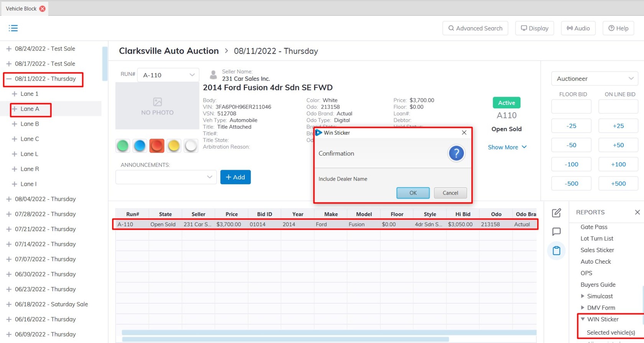The image size is (644, 343).
Task: Select the blue light indicator
Action: pos(140,146)
